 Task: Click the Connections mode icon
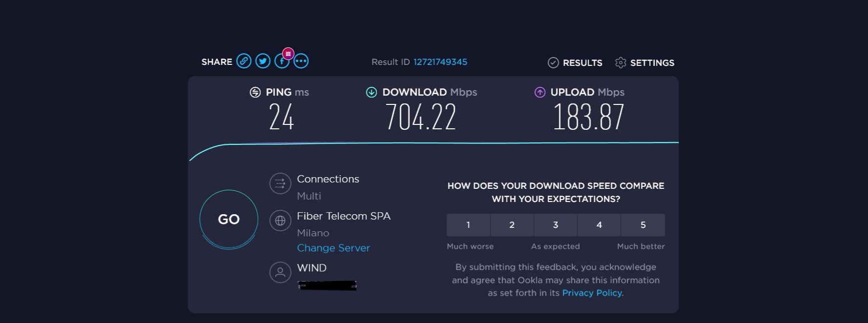pyautogui.click(x=280, y=184)
